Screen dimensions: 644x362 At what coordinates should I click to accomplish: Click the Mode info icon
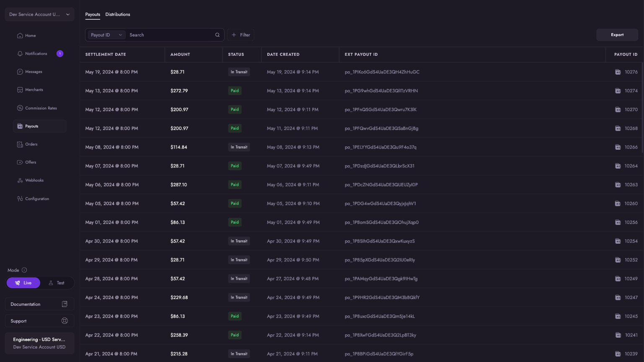tap(24, 270)
